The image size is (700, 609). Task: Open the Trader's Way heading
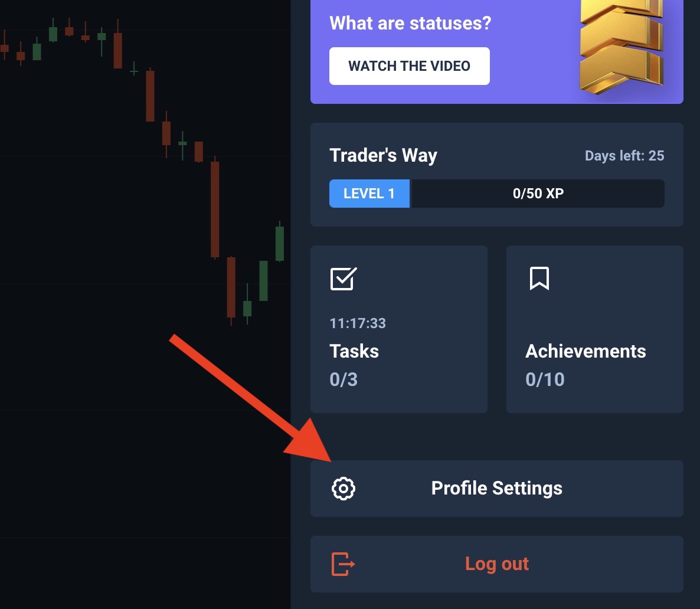383,155
